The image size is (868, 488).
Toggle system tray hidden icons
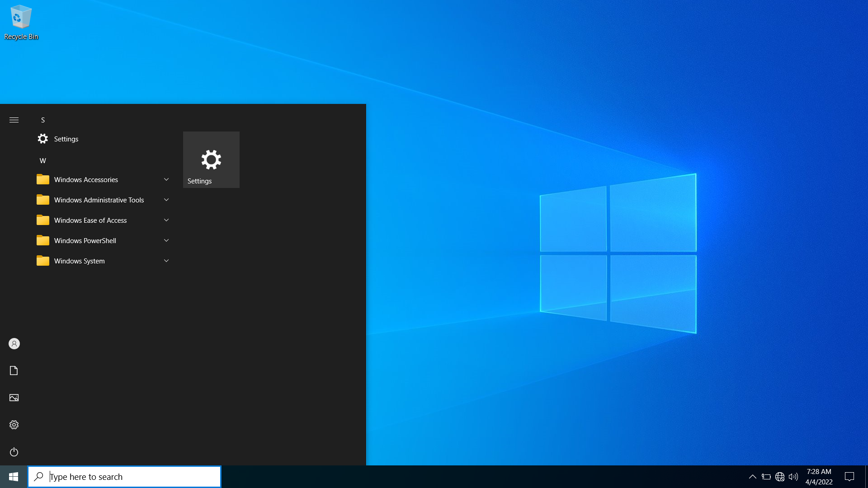[x=752, y=477]
